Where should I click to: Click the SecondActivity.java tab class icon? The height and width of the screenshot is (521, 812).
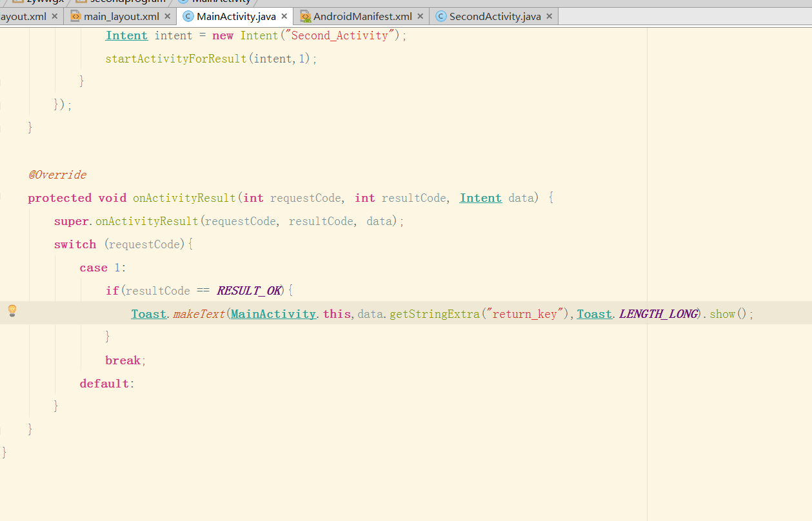tap(441, 16)
